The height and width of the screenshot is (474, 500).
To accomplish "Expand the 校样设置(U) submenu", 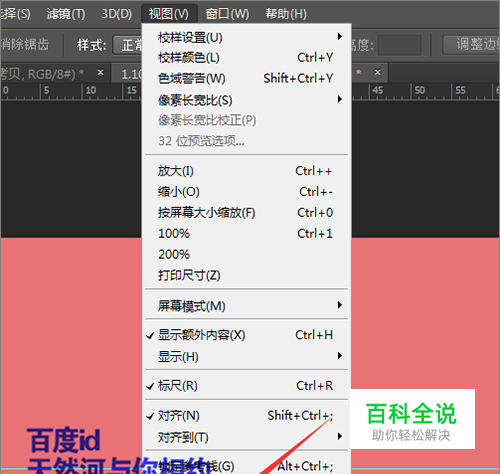I will click(247, 37).
